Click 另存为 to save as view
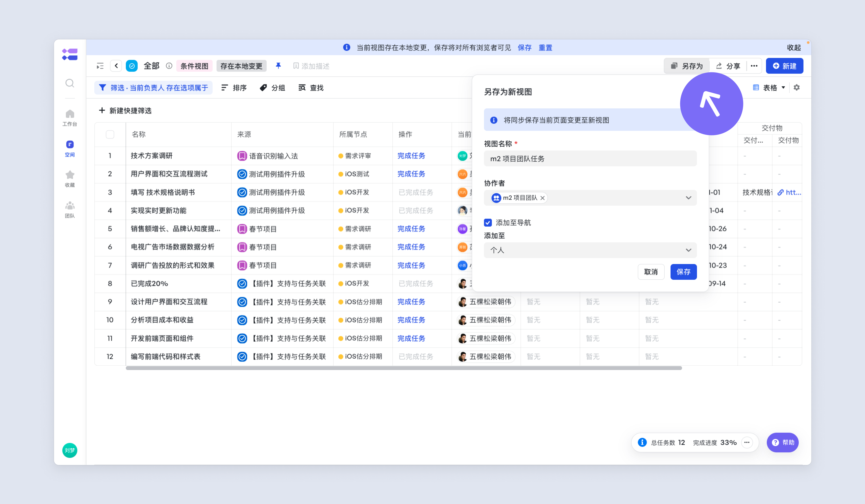This screenshot has height=504, width=865. 687,66
